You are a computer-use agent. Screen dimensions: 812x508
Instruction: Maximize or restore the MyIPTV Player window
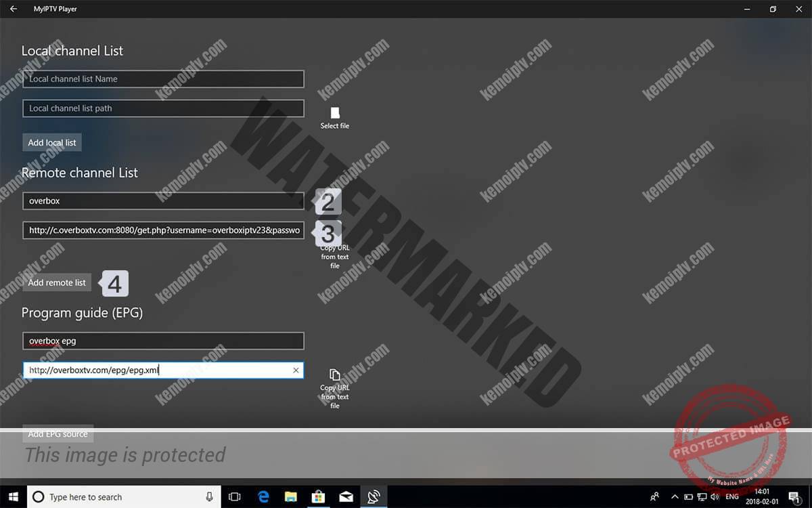click(773, 9)
